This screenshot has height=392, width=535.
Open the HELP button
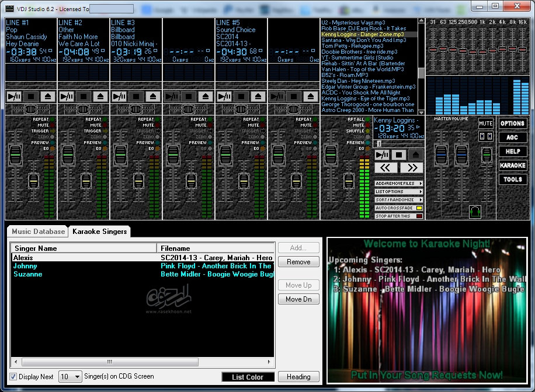(x=512, y=151)
